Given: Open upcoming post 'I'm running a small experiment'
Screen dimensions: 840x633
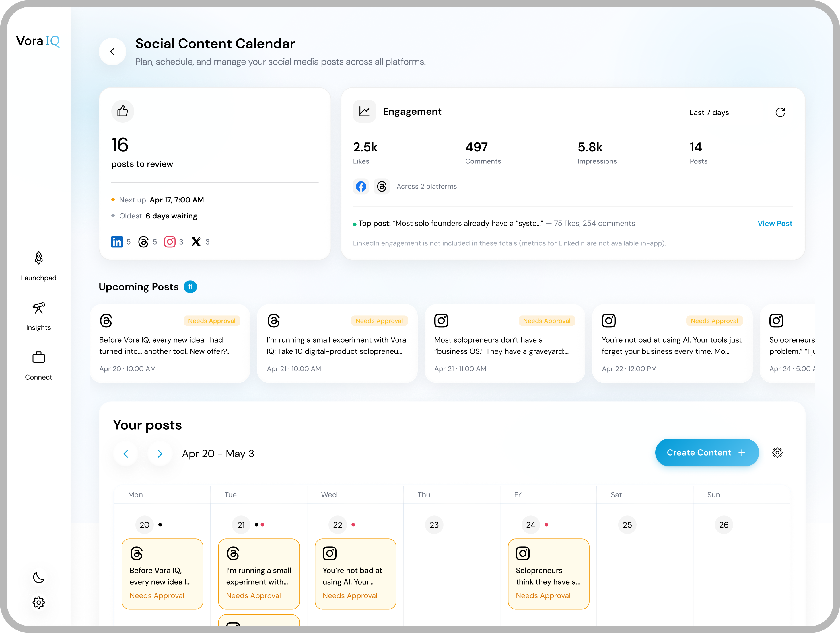Looking at the screenshot, I should pos(337,343).
